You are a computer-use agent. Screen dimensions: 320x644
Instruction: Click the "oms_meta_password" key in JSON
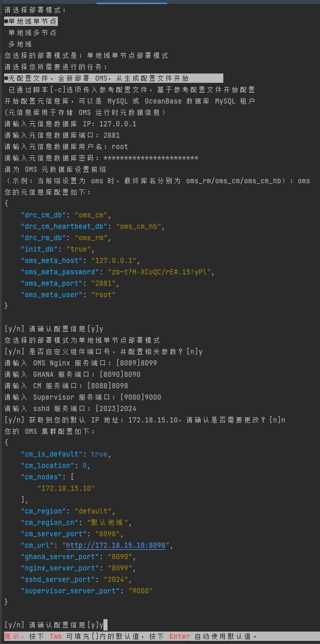58,272
